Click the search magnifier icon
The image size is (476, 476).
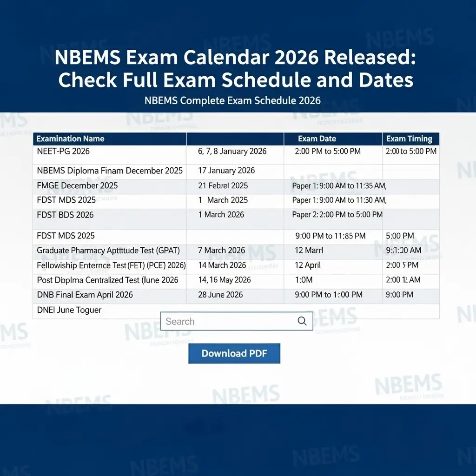click(302, 321)
